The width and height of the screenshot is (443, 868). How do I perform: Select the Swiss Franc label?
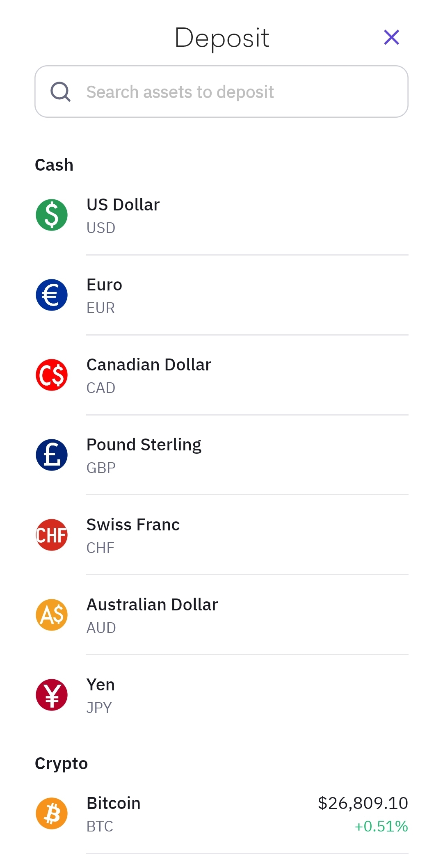133,525
